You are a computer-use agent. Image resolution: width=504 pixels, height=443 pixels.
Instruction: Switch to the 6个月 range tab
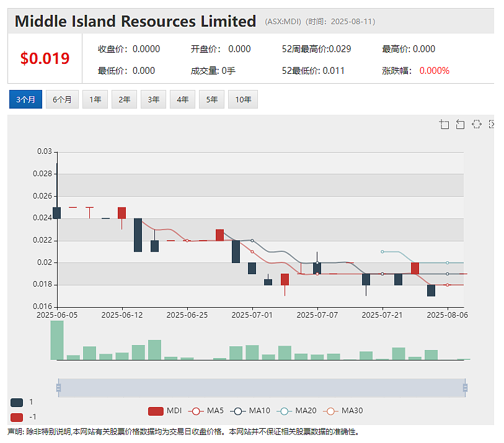click(x=62, y=99)
